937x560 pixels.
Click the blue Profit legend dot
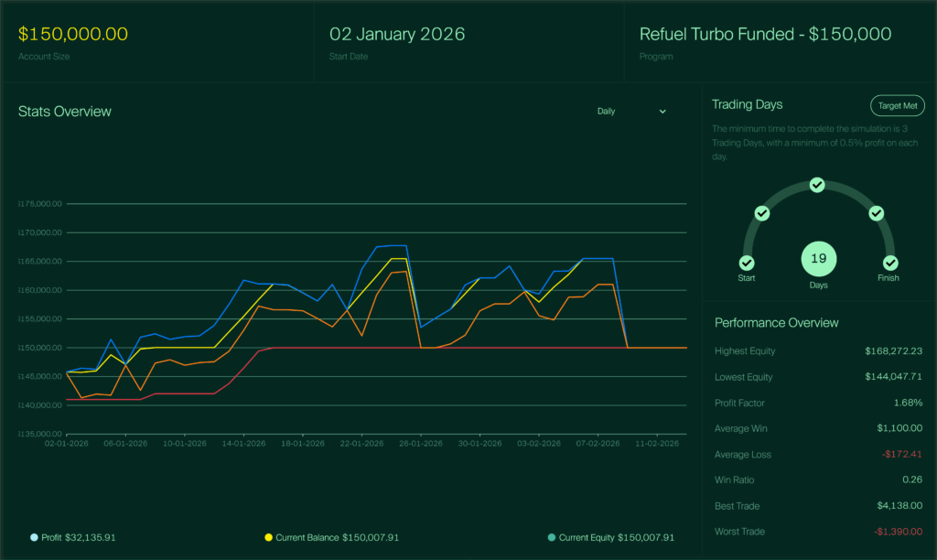click(34, 537)
